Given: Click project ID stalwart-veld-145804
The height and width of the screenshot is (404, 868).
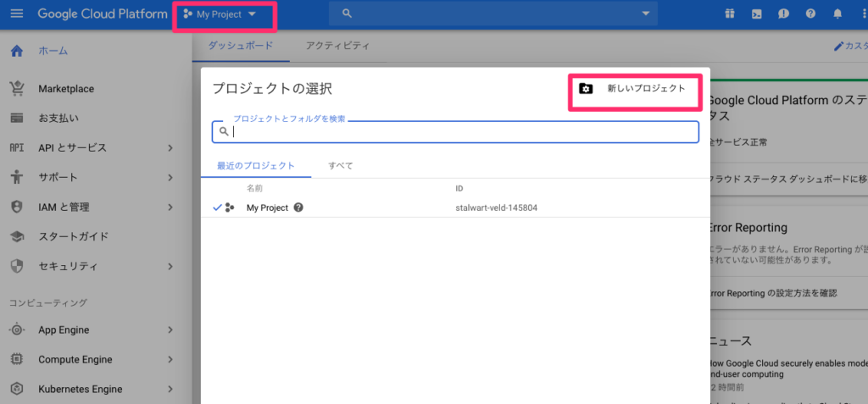Looking at the screenshot, I should pos(497,208).
